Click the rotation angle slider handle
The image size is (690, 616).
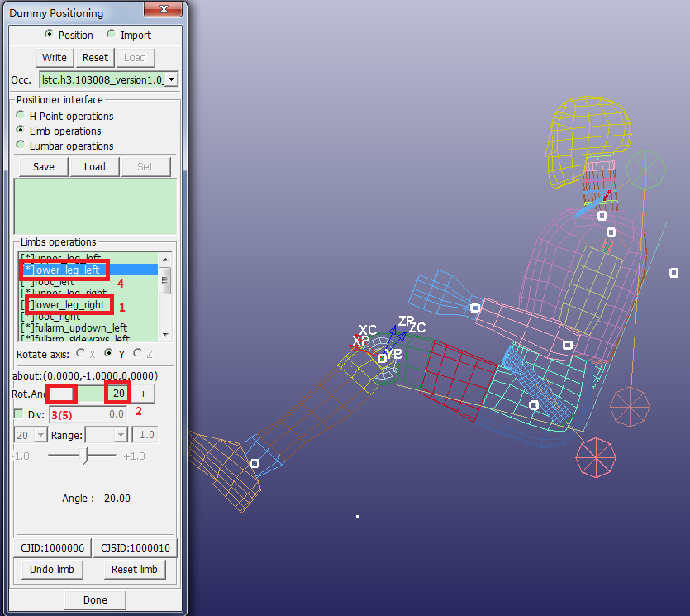(x=84, y=455)
